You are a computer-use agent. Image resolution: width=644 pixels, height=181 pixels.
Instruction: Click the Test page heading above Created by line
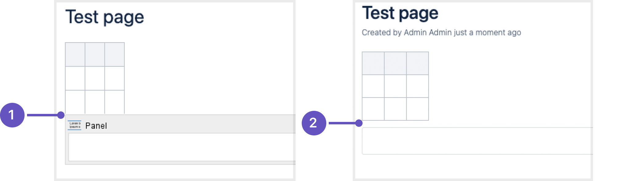tap(400, 13)
